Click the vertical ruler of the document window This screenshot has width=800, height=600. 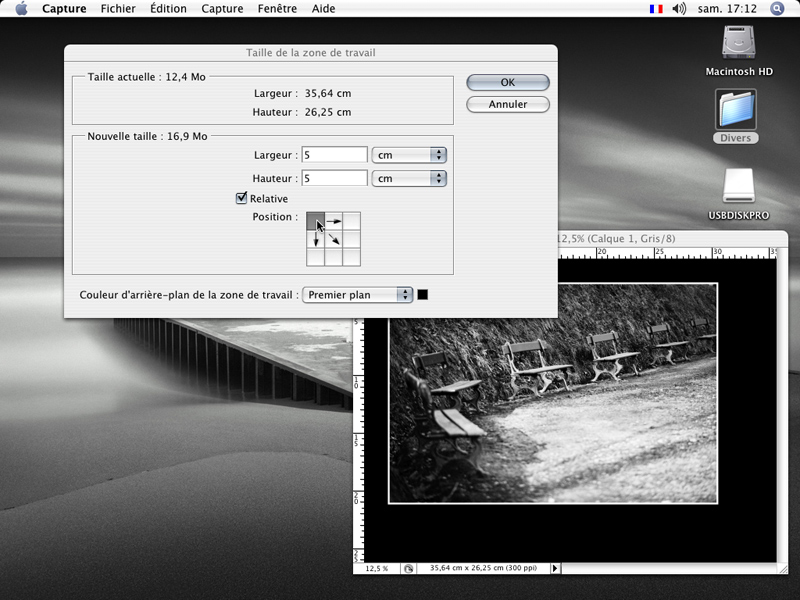pyautogui.click(x=359, y=441)
